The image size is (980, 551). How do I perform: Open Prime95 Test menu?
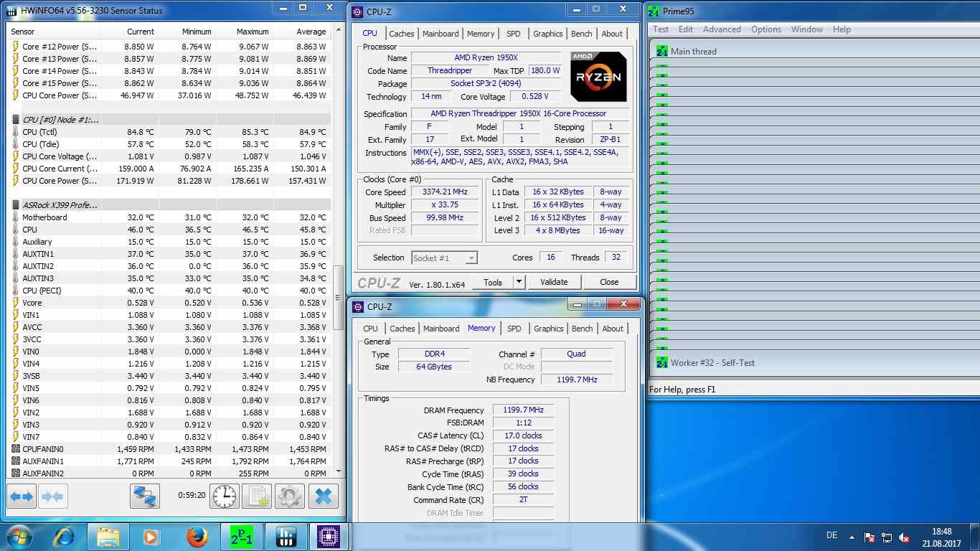[661, 29]
